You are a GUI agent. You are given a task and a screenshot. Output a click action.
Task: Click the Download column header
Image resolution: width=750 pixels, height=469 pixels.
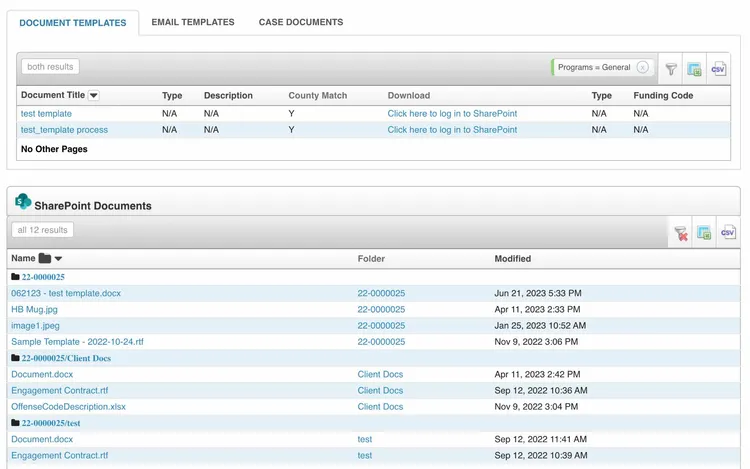pos(408,96)
